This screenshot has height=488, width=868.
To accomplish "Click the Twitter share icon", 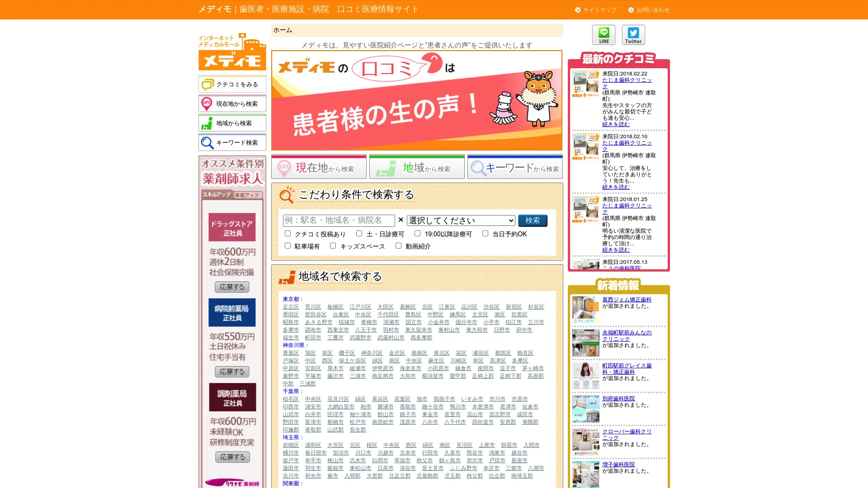I will (633, 35).
